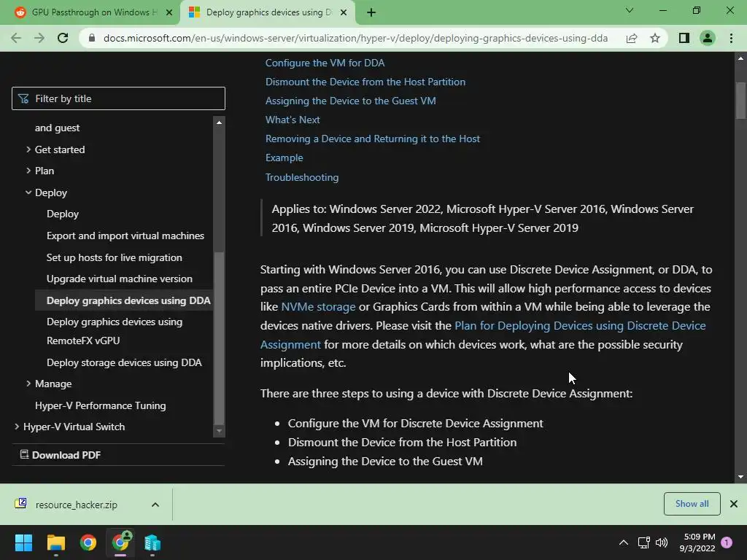Jump to What's Next section
The image size is (747, 560).
[x=293, y=120]
